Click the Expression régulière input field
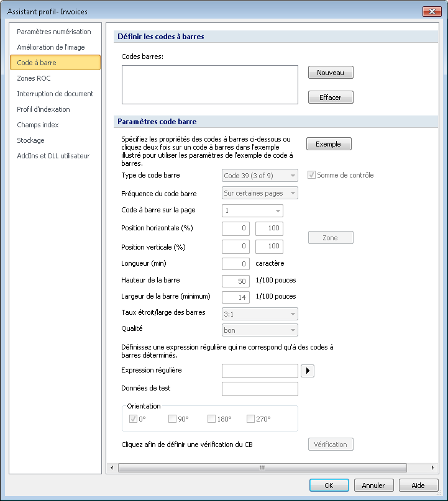The width and height of the screenshot is (448, 501). pyautogui.click(x=260, y=371)
